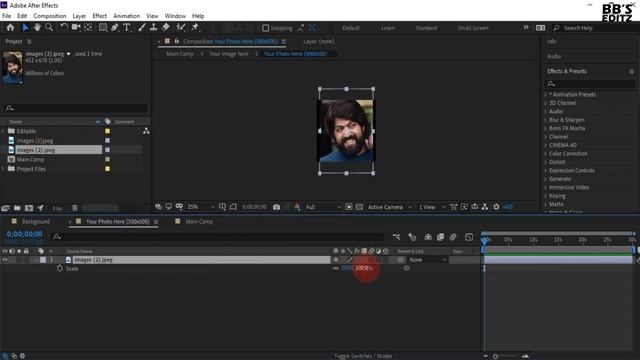Image resolution: width=640 pixels, height=360 pixels.
Task: Select the Pan Behind anchor point tool
Action: [x=88, y=27]
